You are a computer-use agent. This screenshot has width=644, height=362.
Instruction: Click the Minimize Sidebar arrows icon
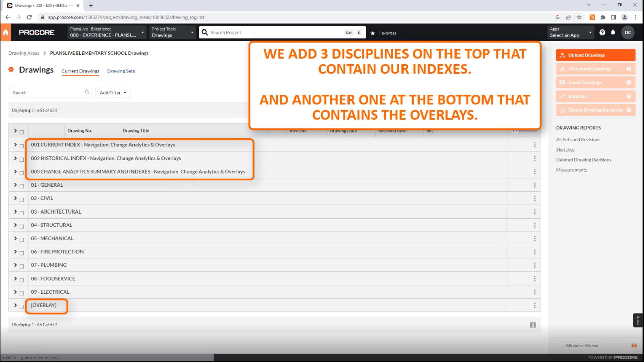pyautogui.click(x=634, y=346)
